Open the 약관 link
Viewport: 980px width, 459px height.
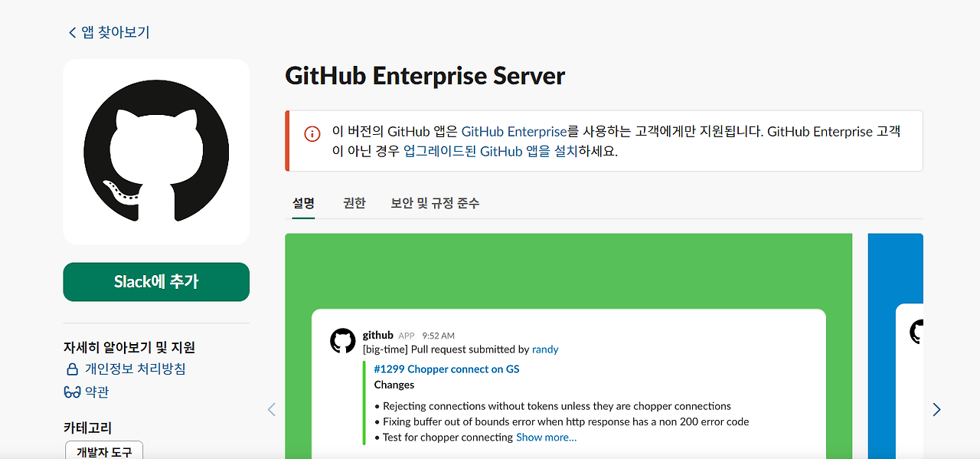(96, 392)
